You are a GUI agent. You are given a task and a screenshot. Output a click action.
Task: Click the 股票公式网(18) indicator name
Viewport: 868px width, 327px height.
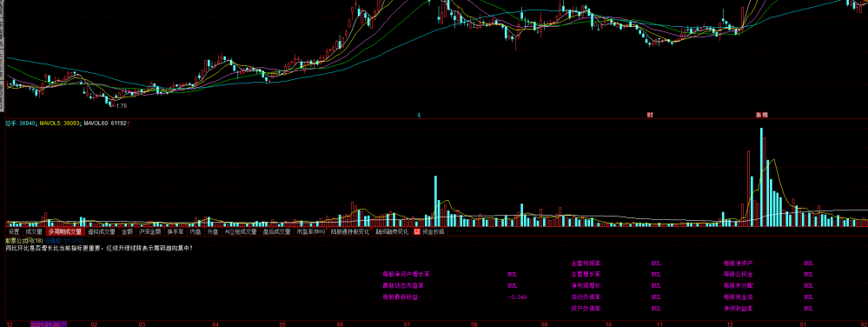(x=24, y=241)
